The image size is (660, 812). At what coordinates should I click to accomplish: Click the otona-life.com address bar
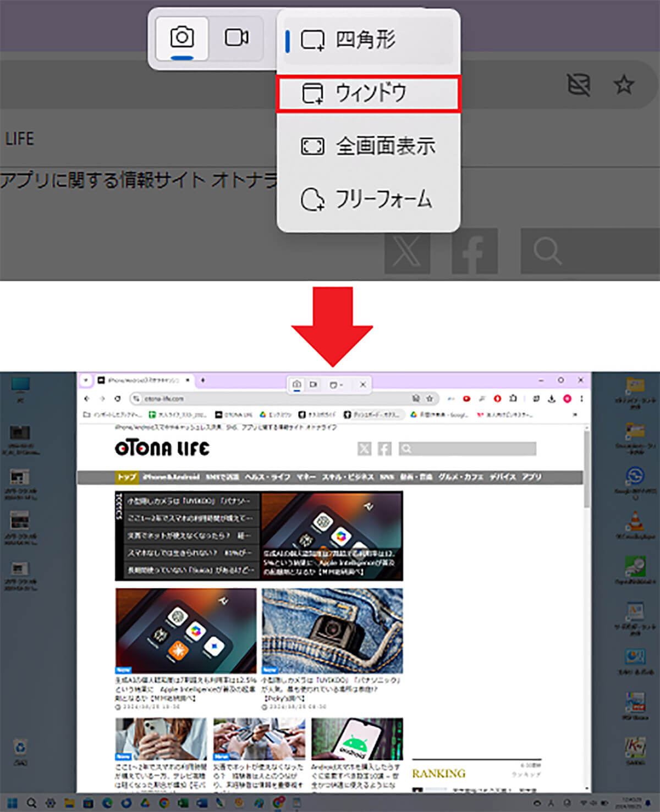285,399
